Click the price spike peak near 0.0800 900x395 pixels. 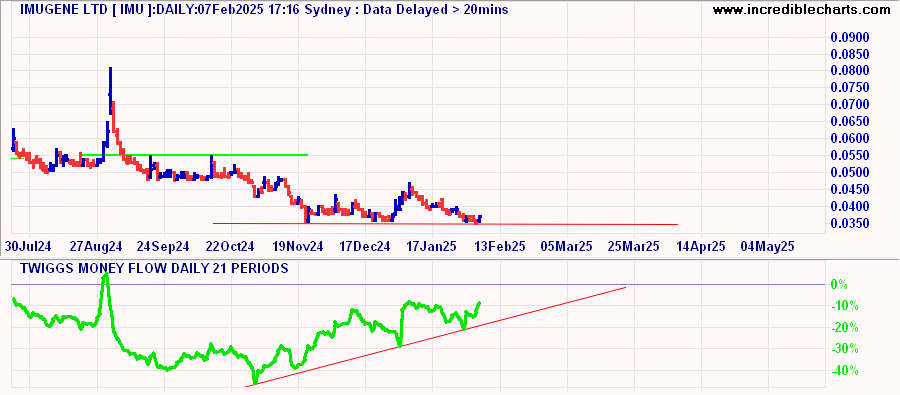point(110,70)
